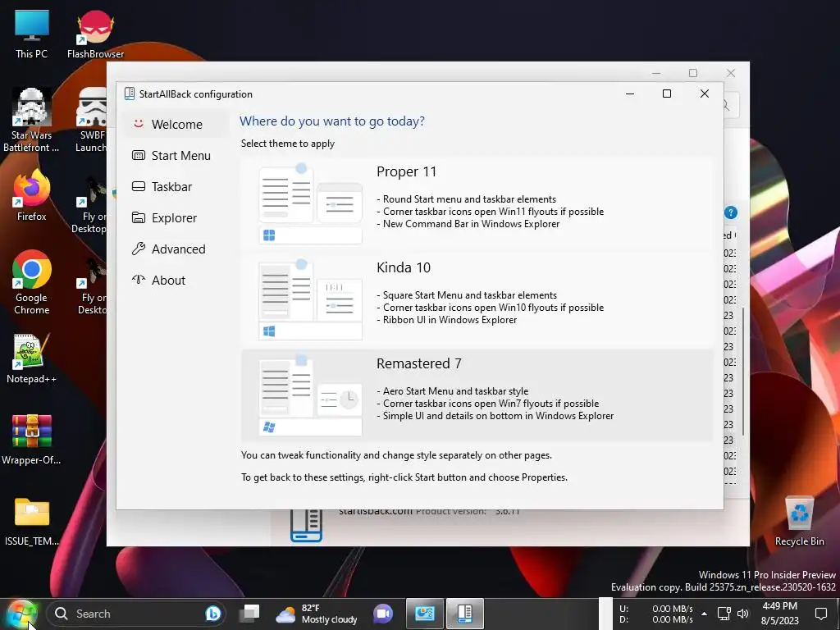Click the Advanced wrench sidebar icon

[x=138, y=249]
